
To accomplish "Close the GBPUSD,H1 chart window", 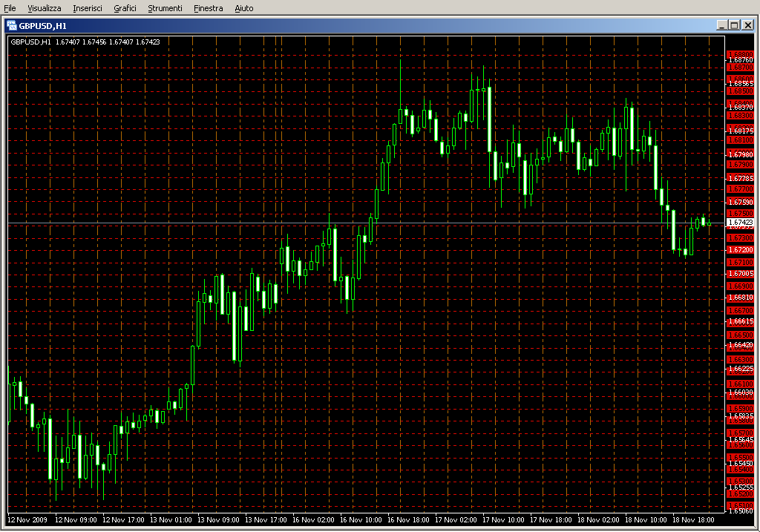I will [748, 25].
